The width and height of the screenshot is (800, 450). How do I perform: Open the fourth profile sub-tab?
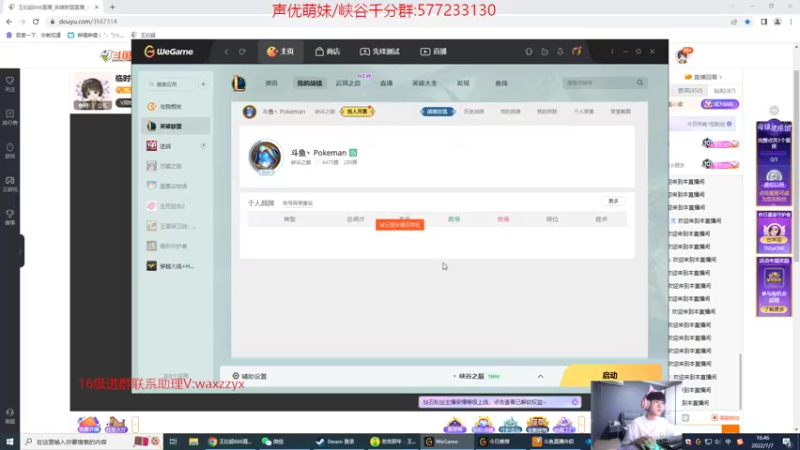547,111
